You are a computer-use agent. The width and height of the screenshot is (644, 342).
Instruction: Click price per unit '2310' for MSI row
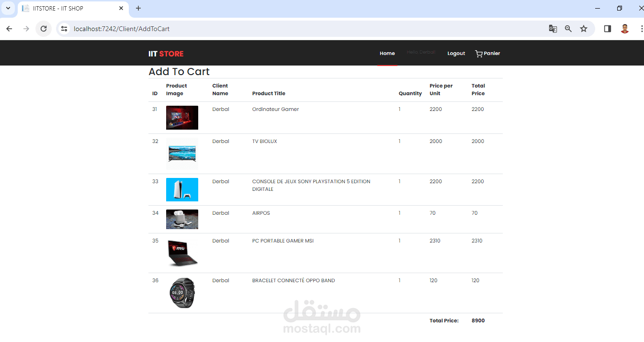click(x=436, y=241)
